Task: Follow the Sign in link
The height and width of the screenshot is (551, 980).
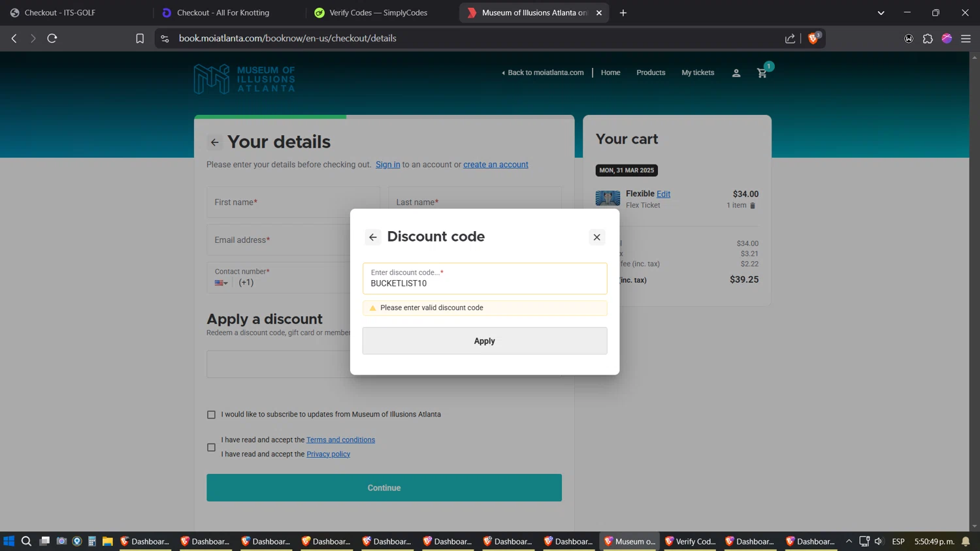Action: [387, 165]
